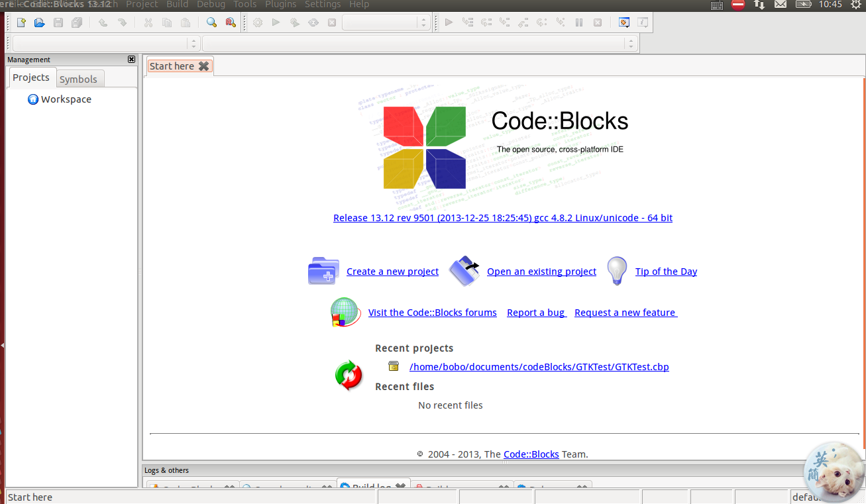Viewport: 866px width, 504px height.
Task: Start debugging with Debug/Continue icon
Action: coord(449,23)
